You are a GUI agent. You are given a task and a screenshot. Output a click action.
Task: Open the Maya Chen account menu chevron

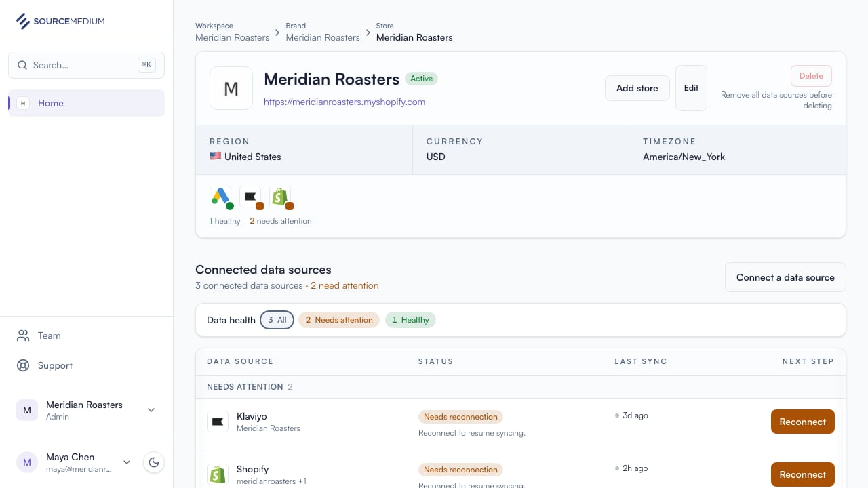[127, 462]
